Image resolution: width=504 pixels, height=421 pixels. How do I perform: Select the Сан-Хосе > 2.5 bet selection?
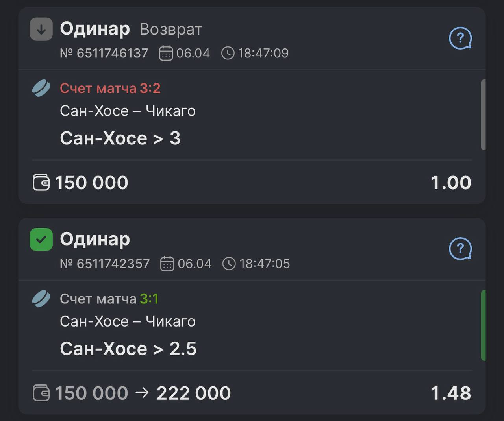click(x=128, y=349)
